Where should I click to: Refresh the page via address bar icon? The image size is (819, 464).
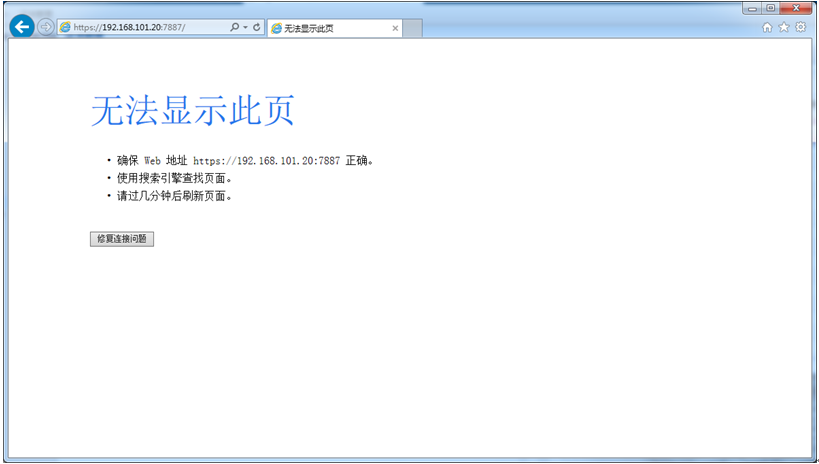(256, 27)
